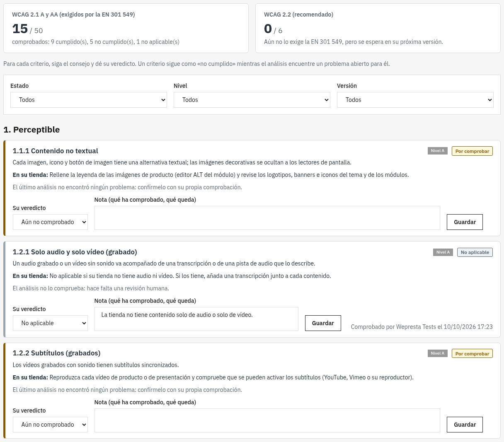Click the heading 1.1.1 Contenido no textual
This screenshot has width=504, height=442.
(x=56, y=151)
